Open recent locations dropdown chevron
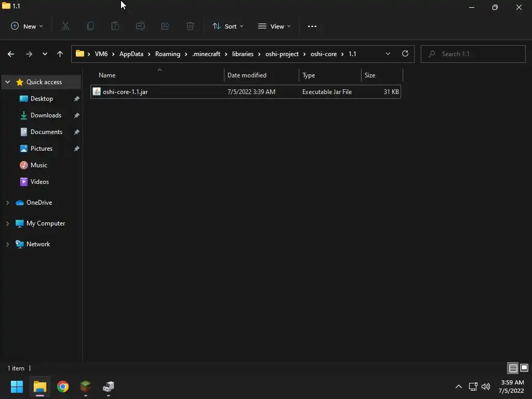 click(x=45, y=54)
